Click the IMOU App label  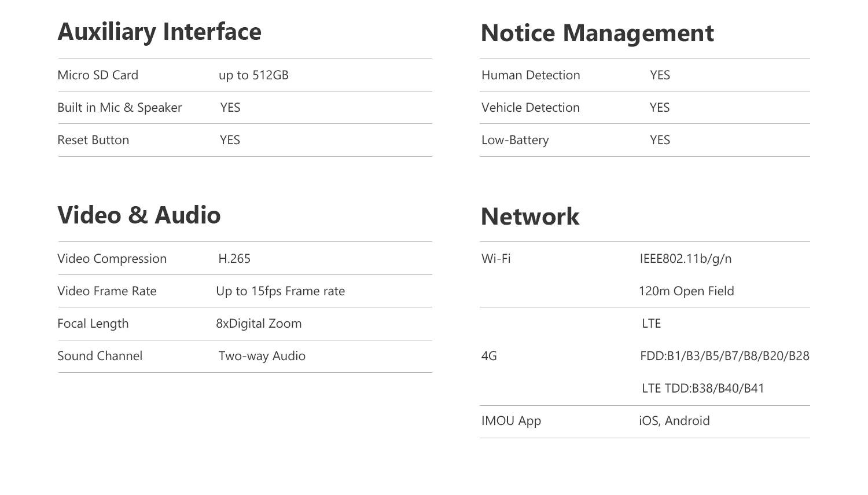511,421
